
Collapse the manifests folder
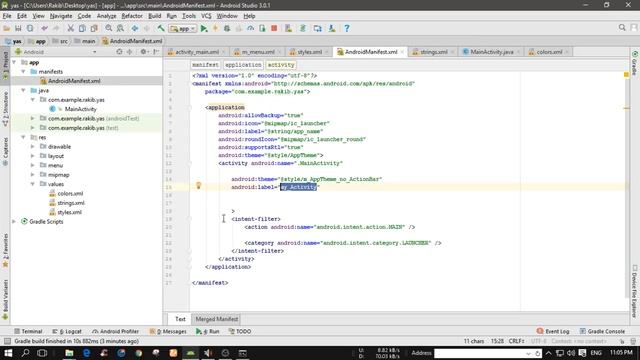click(x=24, y=71)
